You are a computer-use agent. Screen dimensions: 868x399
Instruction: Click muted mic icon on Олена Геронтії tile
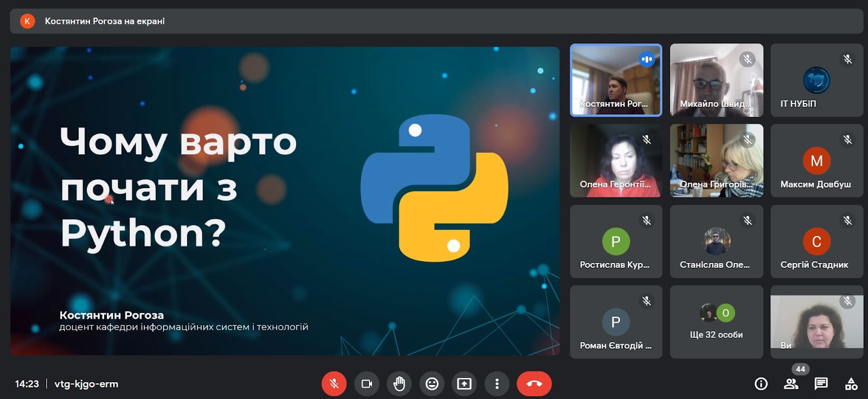[x=647, y=140]
